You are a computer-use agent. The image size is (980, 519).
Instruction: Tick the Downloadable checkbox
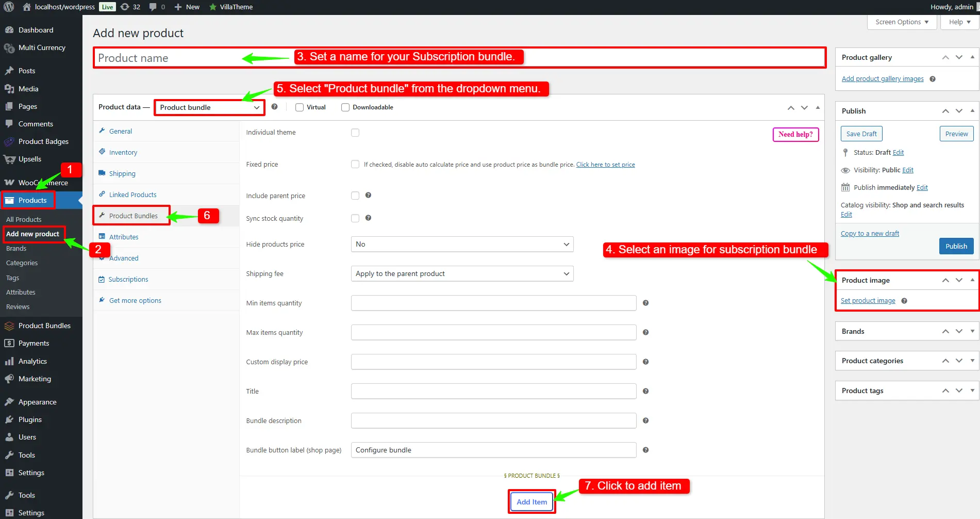(345, 107)
